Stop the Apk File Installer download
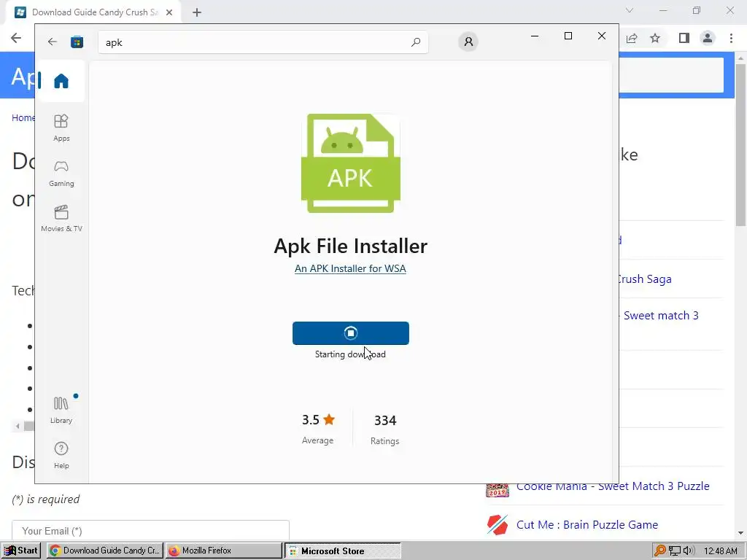 [x=351, y=332]
